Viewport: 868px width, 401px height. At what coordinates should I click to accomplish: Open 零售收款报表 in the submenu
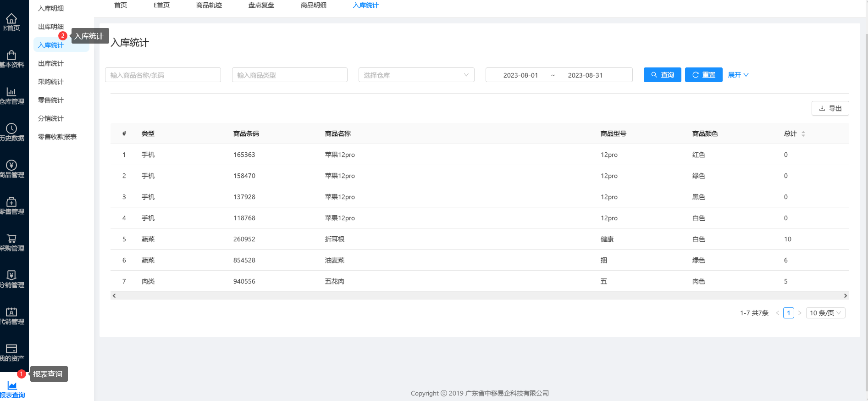coord(57,137)
